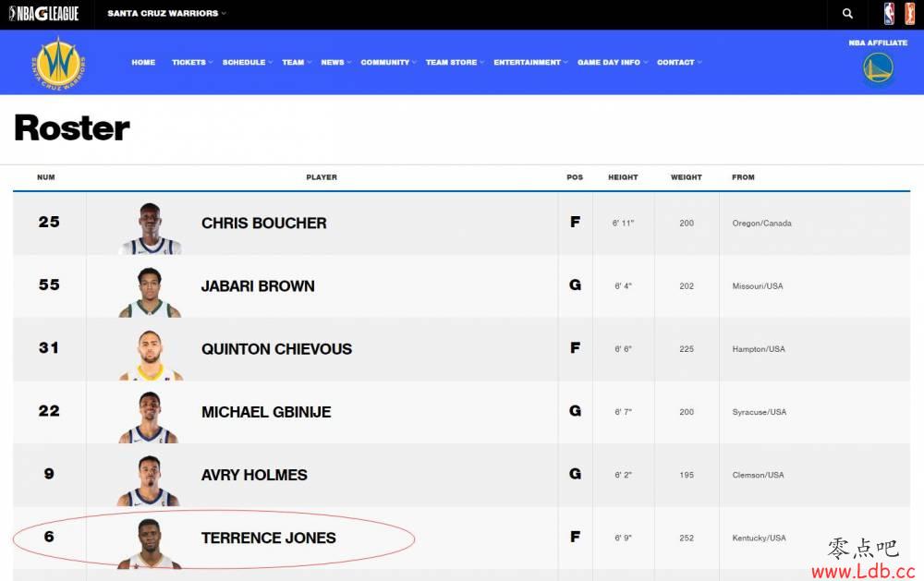
Task: Open Chris Boucher's headshot photo
Action: tap(150, 228)
